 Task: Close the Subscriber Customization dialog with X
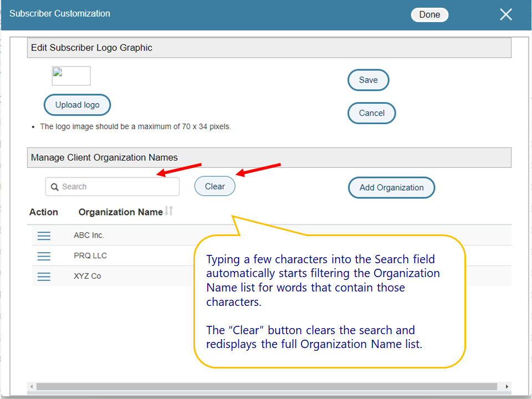tap(505, 15)
